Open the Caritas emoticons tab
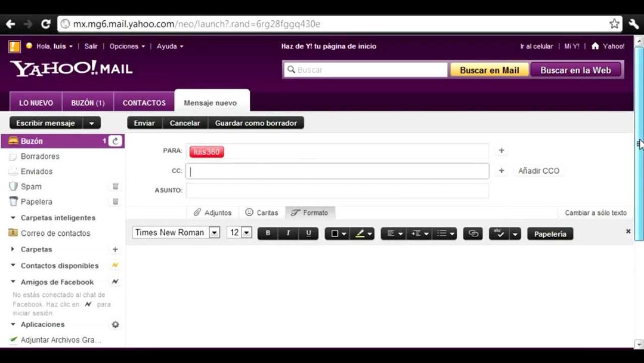644x363 pixels. click(262, 213)
